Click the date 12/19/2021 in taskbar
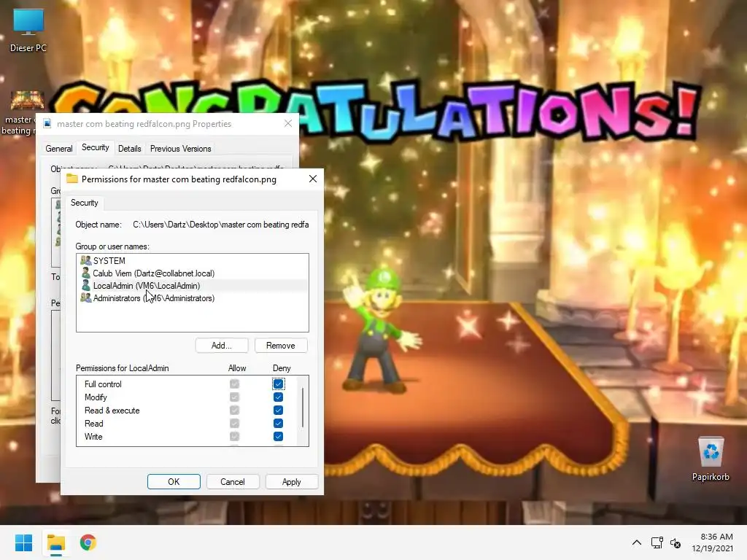747x560 pixels. point(712,548)
